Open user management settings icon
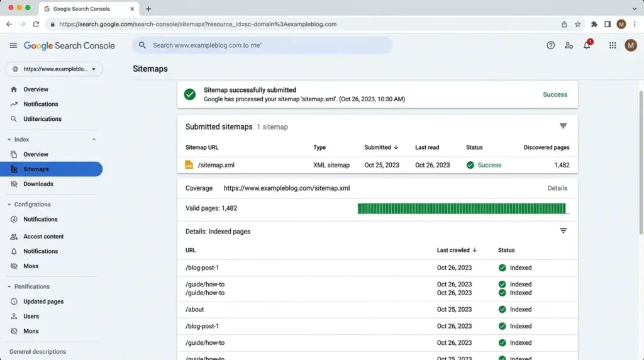 [x=569, y=45]
